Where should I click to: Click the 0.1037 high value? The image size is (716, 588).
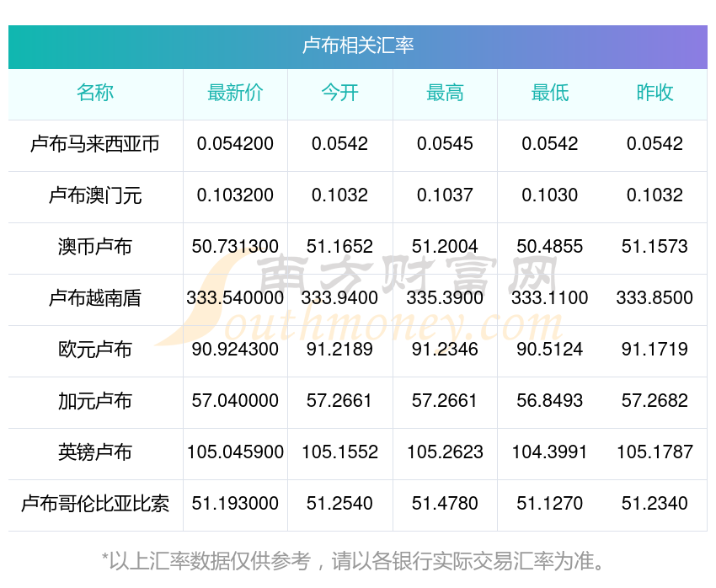pyautogui.click(x=445, y=195)
